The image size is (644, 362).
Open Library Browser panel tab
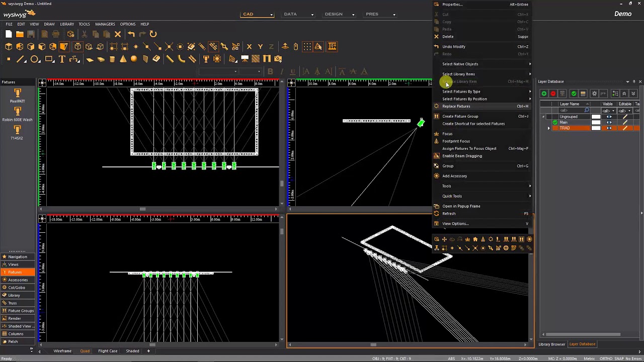tap(552, 344)
